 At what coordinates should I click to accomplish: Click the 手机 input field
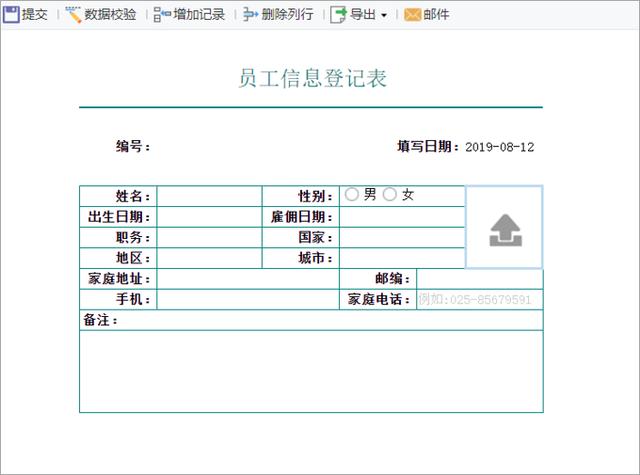point(248,300)
